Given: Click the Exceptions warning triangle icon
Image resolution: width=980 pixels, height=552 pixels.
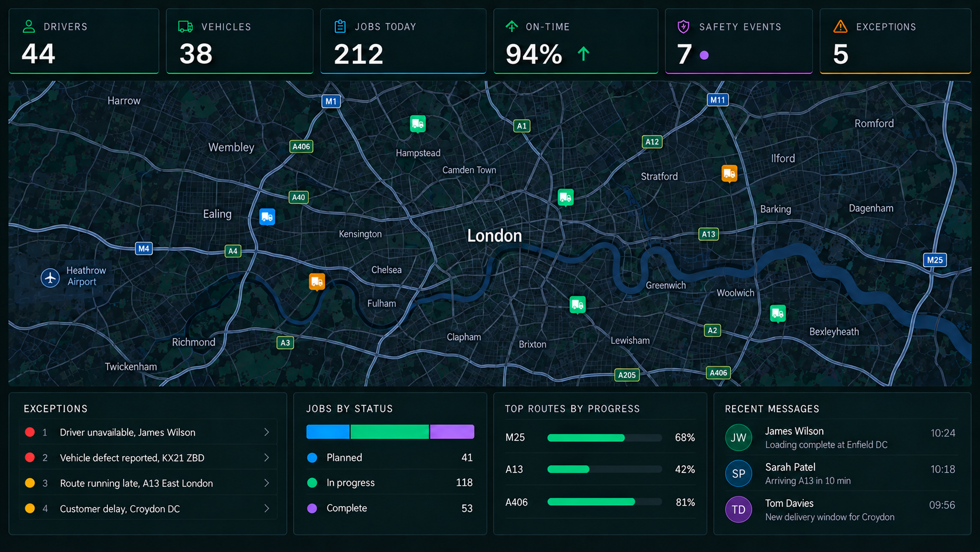Looking at the screenshot, I should (841, 26).
